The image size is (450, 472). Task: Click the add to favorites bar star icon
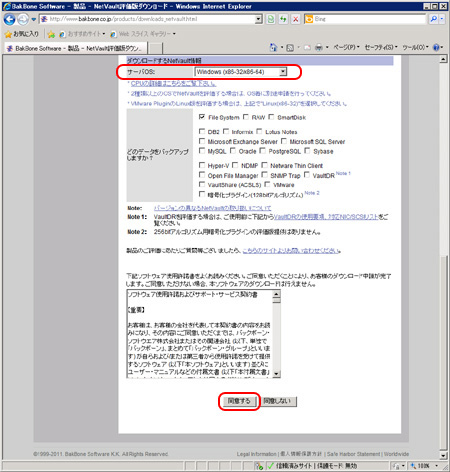click(51, 34)
